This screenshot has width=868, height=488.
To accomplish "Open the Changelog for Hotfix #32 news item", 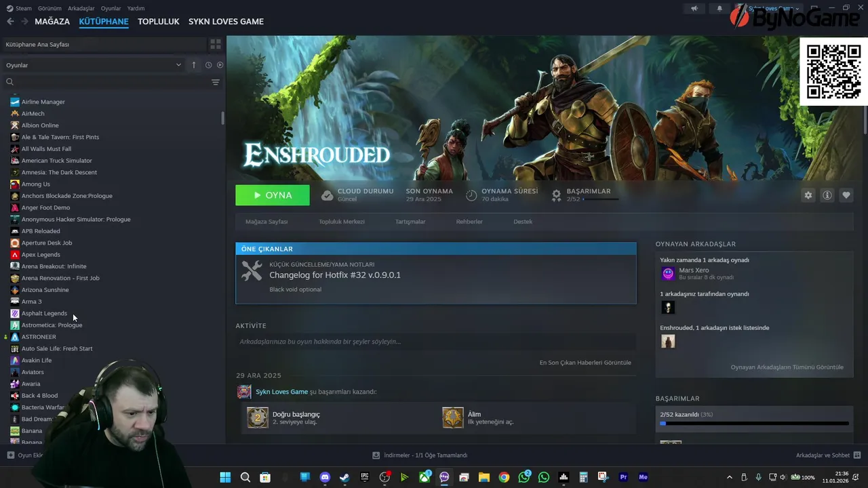I will click(335, 275).
